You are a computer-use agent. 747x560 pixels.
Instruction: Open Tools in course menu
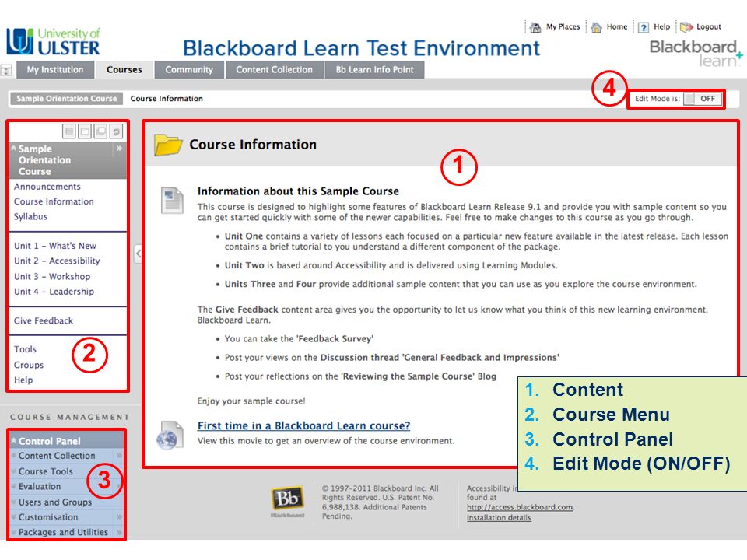(25, 349)
